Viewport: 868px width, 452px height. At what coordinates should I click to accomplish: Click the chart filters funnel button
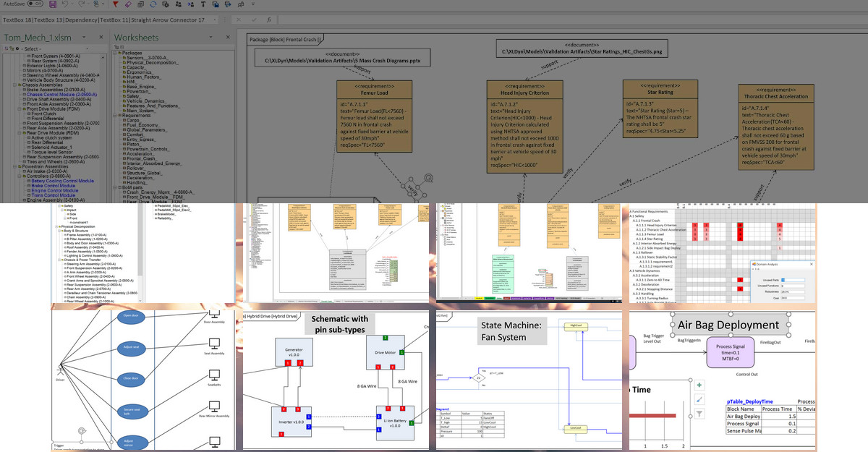click(699, 414)
